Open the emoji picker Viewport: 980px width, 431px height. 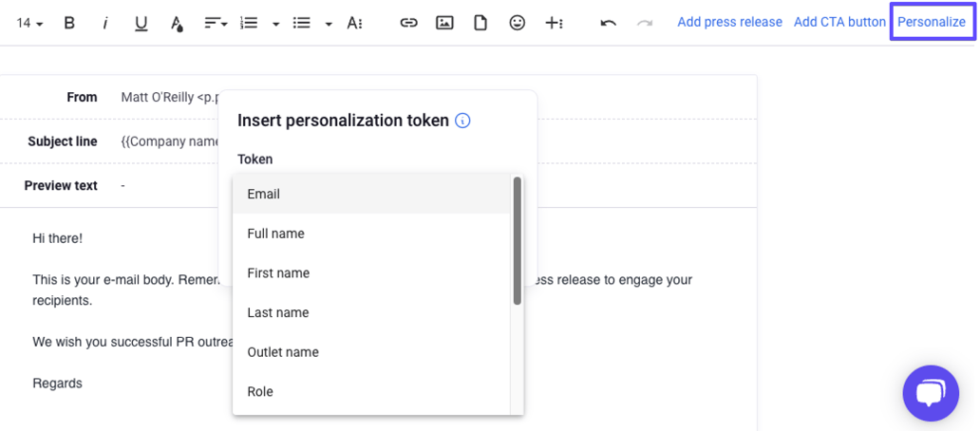(x=517, y=23)
